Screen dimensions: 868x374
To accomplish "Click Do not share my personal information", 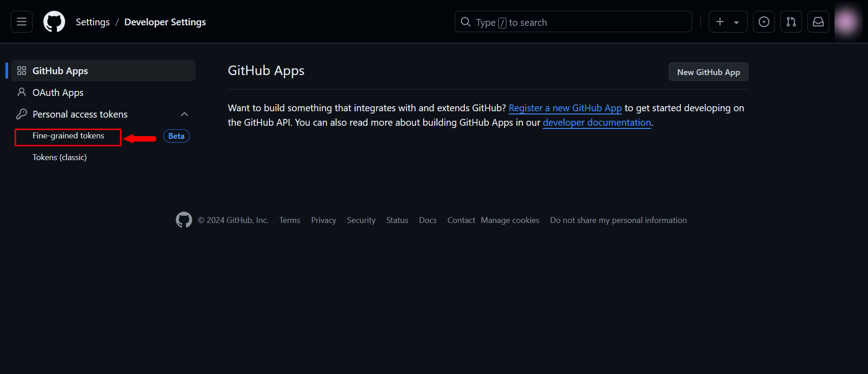I will pos(618,220).
